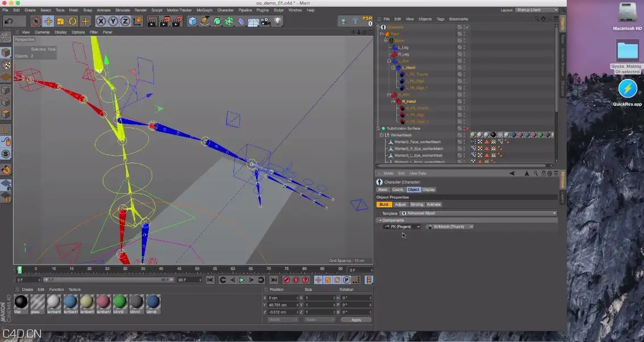Collapse the WorkerMesh tree node
This screenshot has width=644, height=342.
coord(382,135)
